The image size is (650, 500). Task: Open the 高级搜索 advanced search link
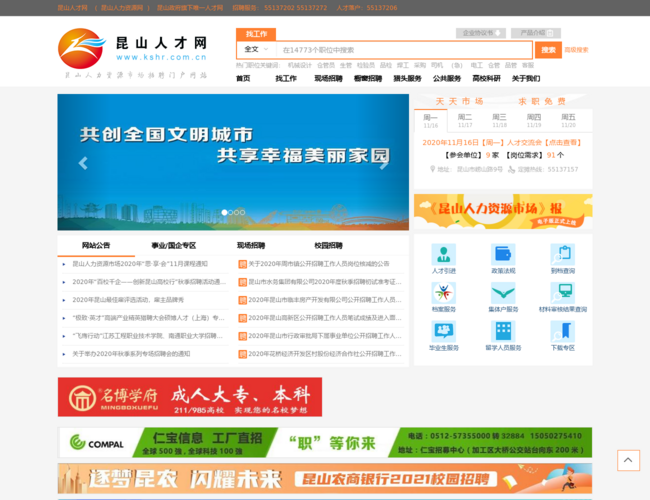[x=576, y=50]
